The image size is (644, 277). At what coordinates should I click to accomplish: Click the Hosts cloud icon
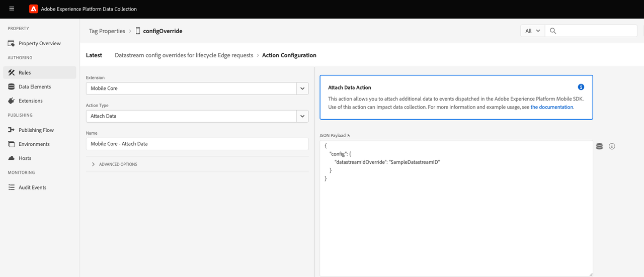[12, 158]
